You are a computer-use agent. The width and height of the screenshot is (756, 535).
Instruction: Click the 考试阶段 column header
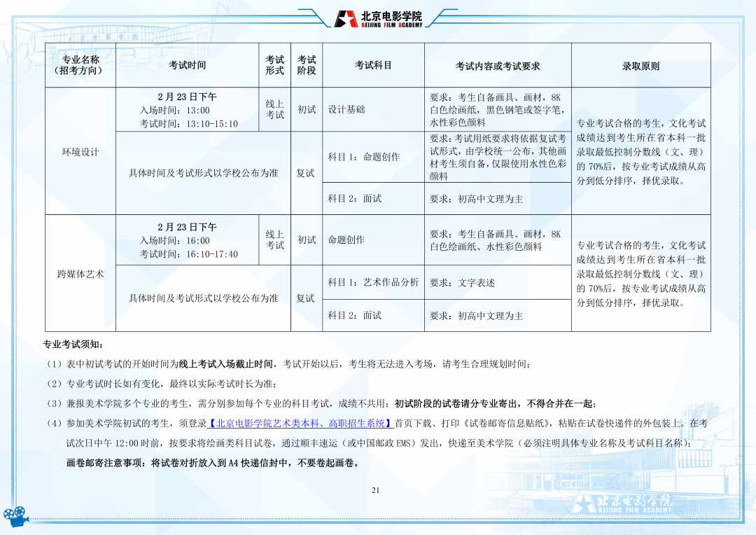coord(307,65)
